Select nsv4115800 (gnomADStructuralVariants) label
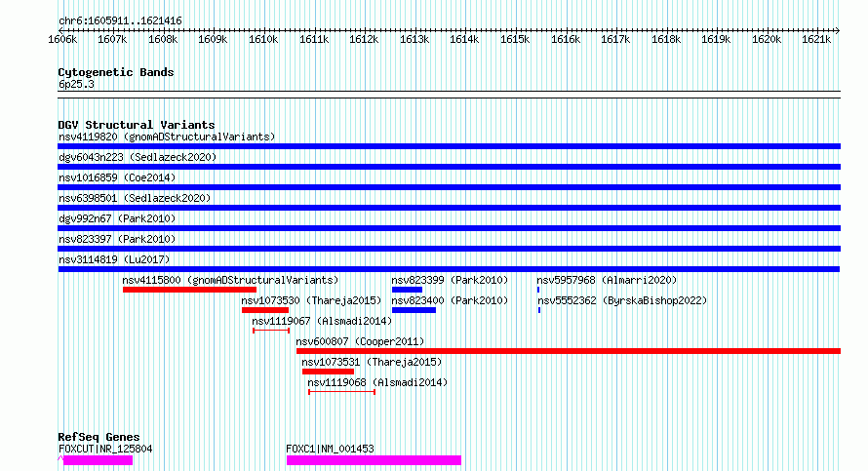 [x=230, y=280]
